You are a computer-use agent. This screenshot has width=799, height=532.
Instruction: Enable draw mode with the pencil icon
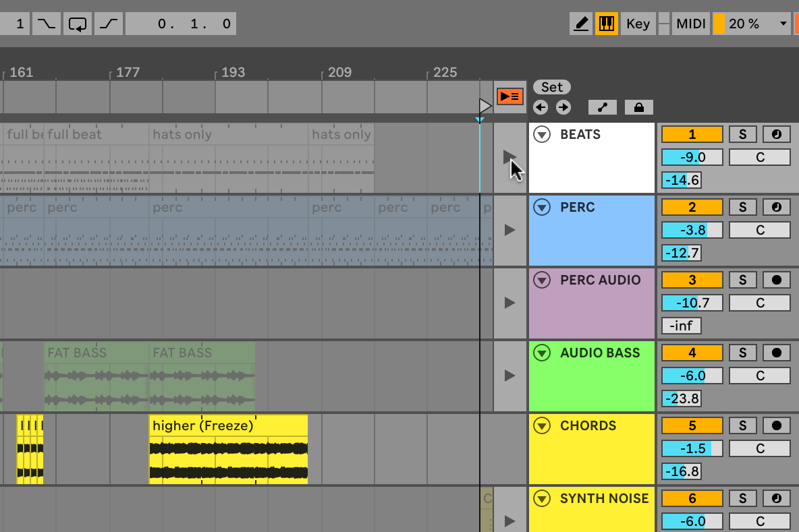click(580, 24)
